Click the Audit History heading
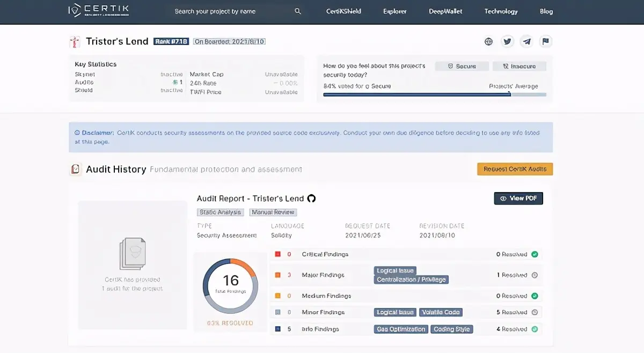Image resolution: width=644 pixels, height=353 pixels. point(116,170)
